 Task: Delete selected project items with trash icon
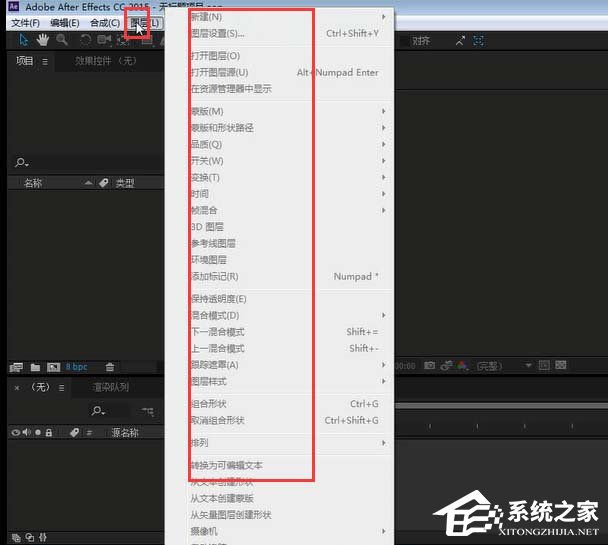point(110,367)
